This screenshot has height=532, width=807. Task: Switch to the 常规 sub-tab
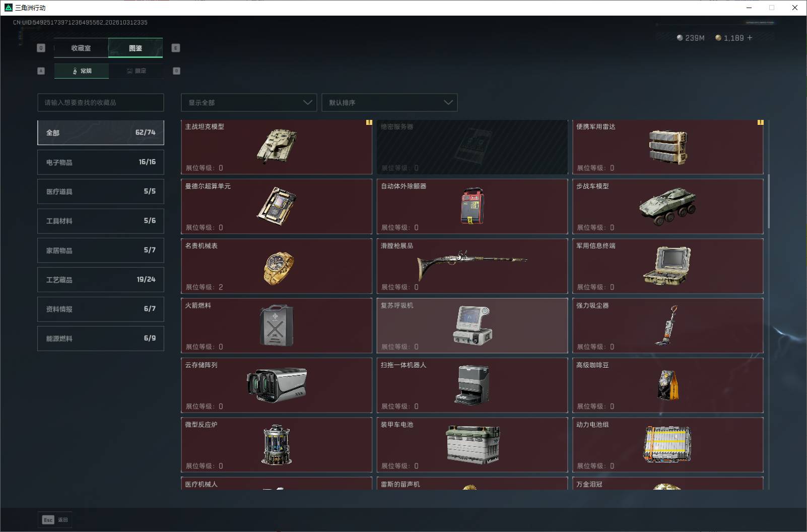(82, 71)
